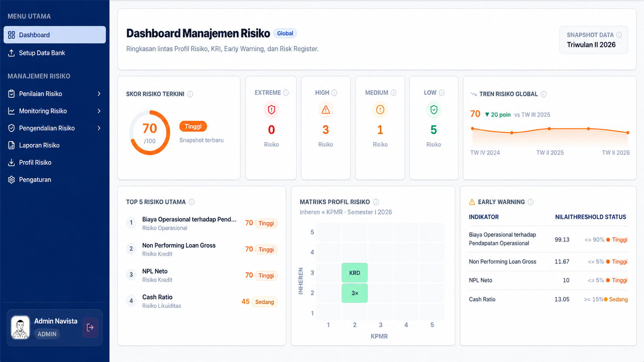Select the 3× cell in risk matrix

coord(355,293)
